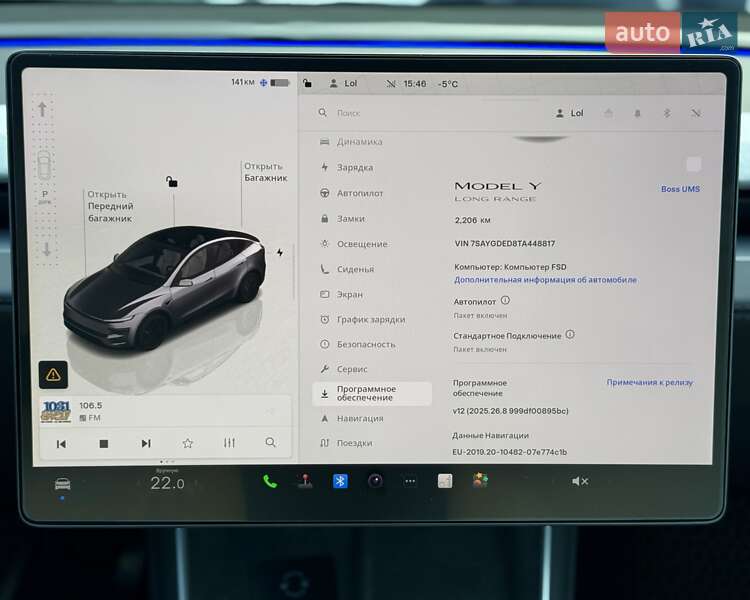
Task: Tap the info icon next to Стандартное Подключение
Action: tap(570, 334)
